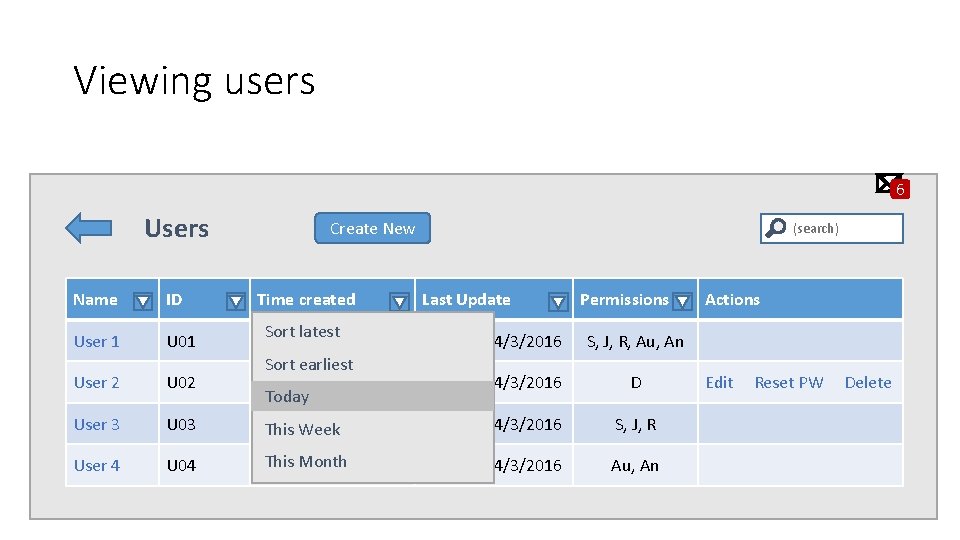
Task: Click the magnifying glass search icon
Action: [x=775, y=228]
